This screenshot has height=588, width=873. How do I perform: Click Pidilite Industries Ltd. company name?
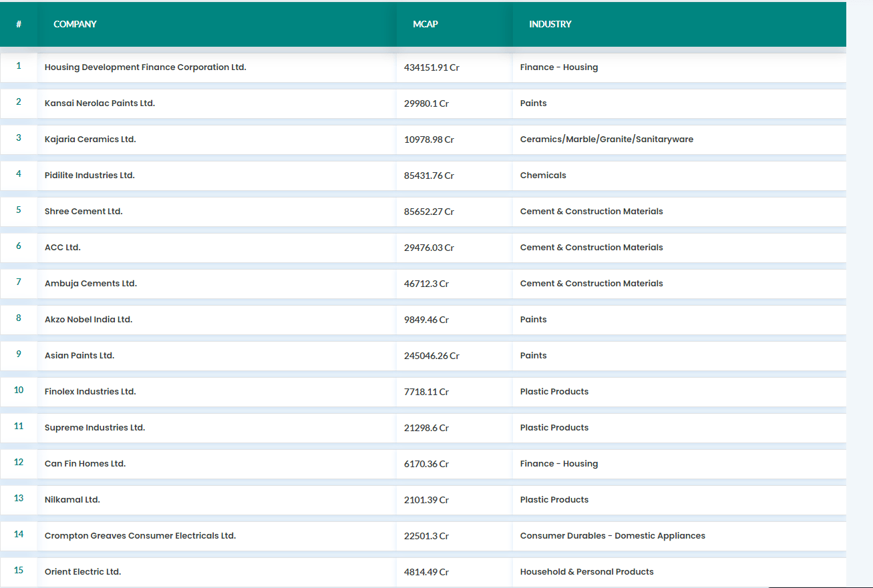(90, 176)
